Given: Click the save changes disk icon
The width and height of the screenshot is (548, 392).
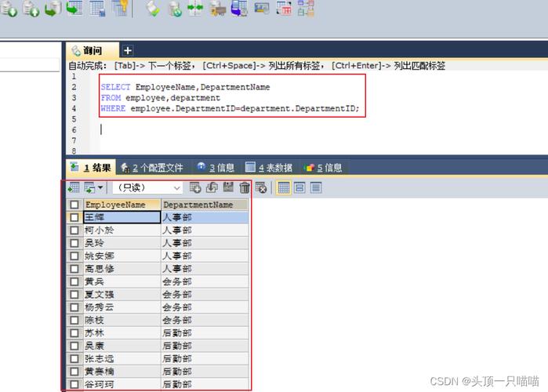Looking at the screenshot, I should pos(228,187).
